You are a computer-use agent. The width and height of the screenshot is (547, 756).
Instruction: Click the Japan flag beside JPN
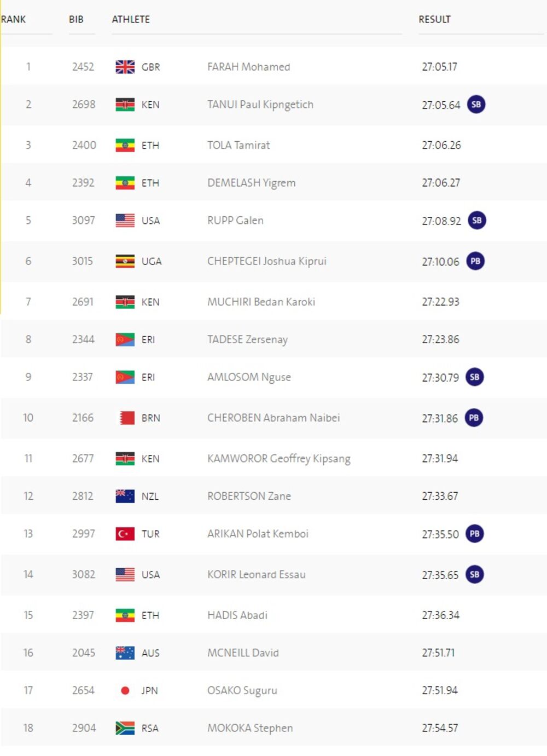pos(125,691)
